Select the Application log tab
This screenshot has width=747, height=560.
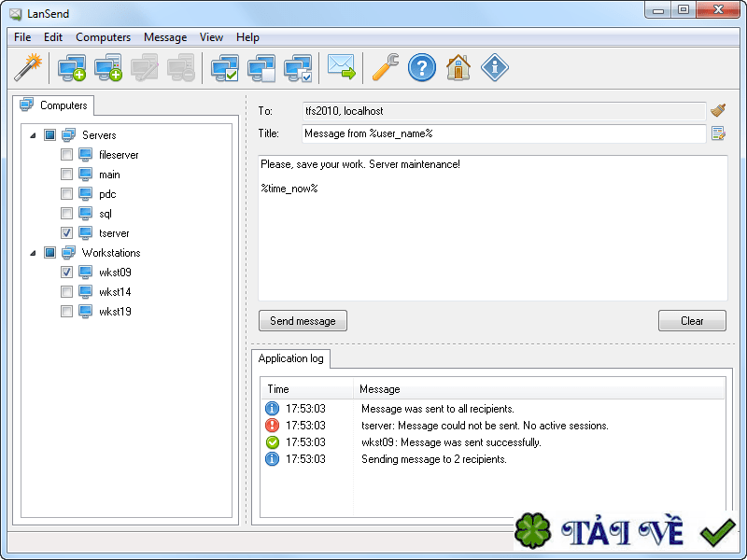click(290, 358)
